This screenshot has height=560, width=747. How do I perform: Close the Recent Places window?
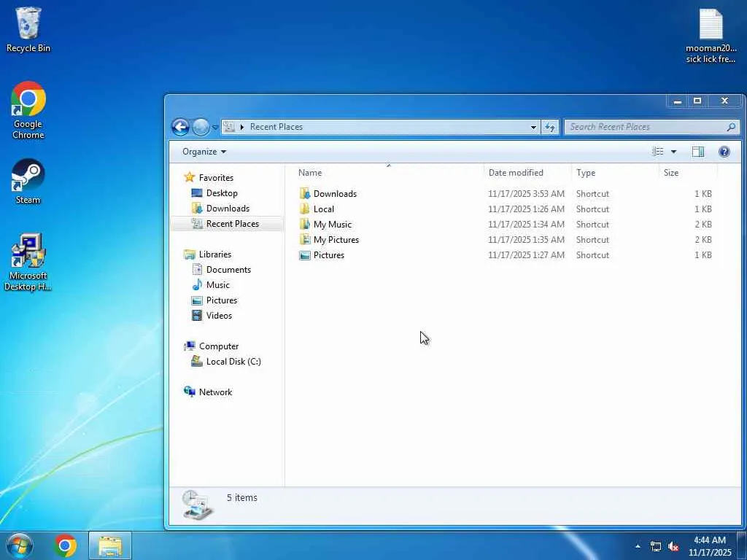click(x=724, y=101)
